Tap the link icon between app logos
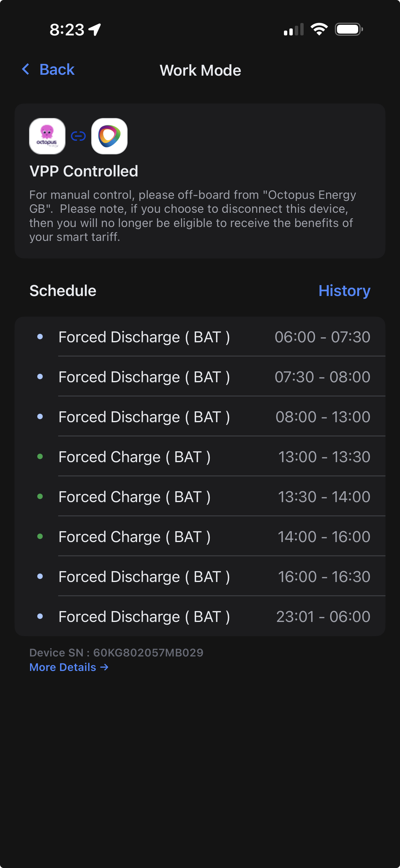This screenshot has width=400, height=868. coord(78,136)
